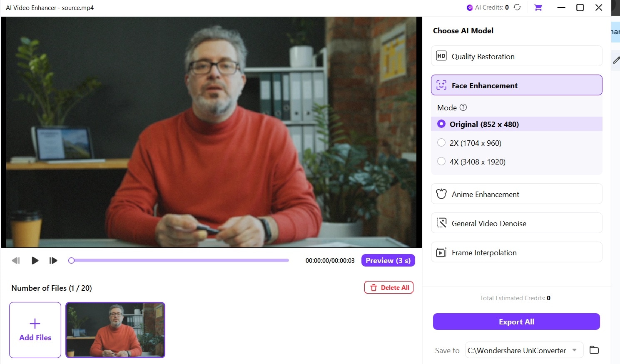
Task: Click the Mode help question mark icon
Action: coord(463,107)
